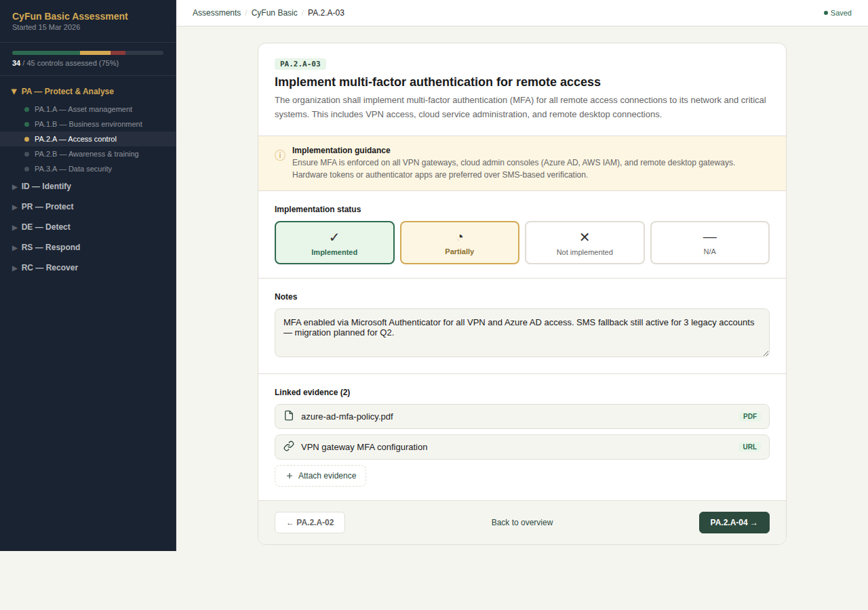The width and height of the screenshot is (868, 610).
Task: Set status to Partially via its label
Action: pyautogui.click(x=460, y=251)
